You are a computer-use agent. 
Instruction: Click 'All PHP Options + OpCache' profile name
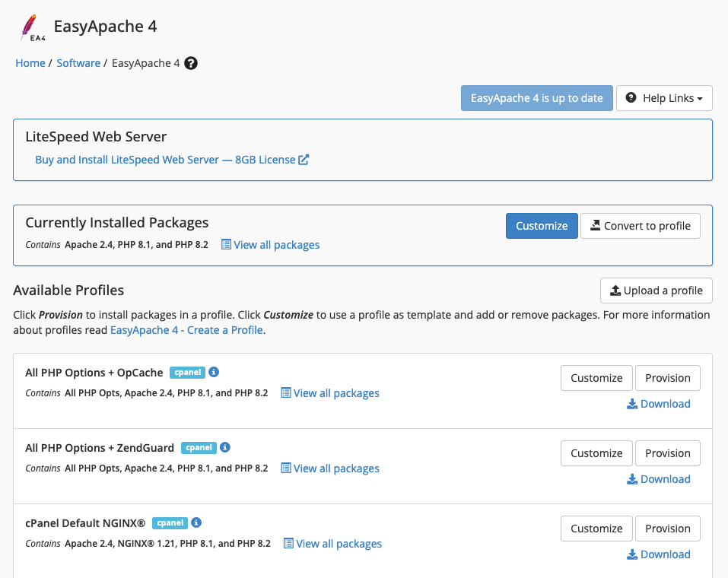94,373
